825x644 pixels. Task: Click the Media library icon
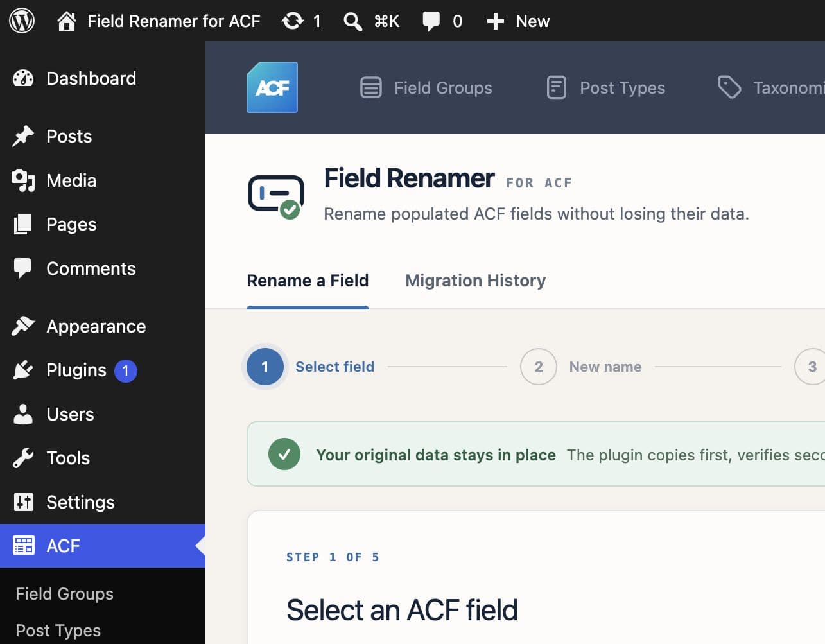23,180
